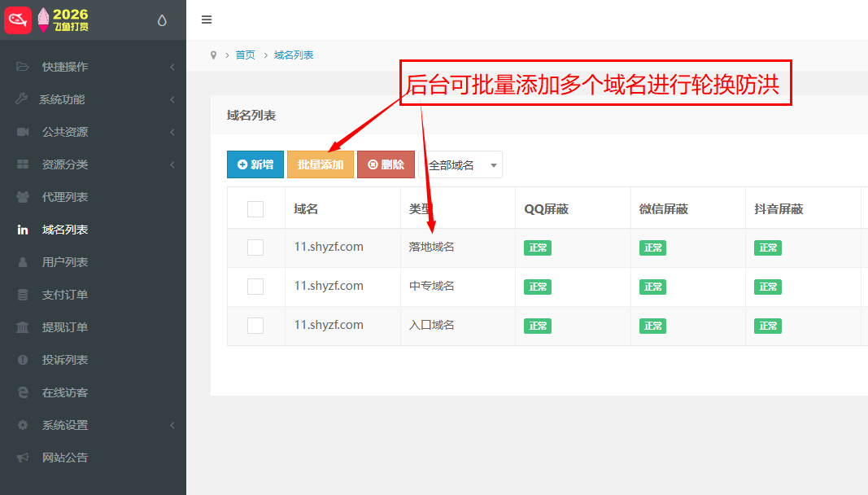Click 11.shyzf.com in the 入口域名 row

coord(329,325)
